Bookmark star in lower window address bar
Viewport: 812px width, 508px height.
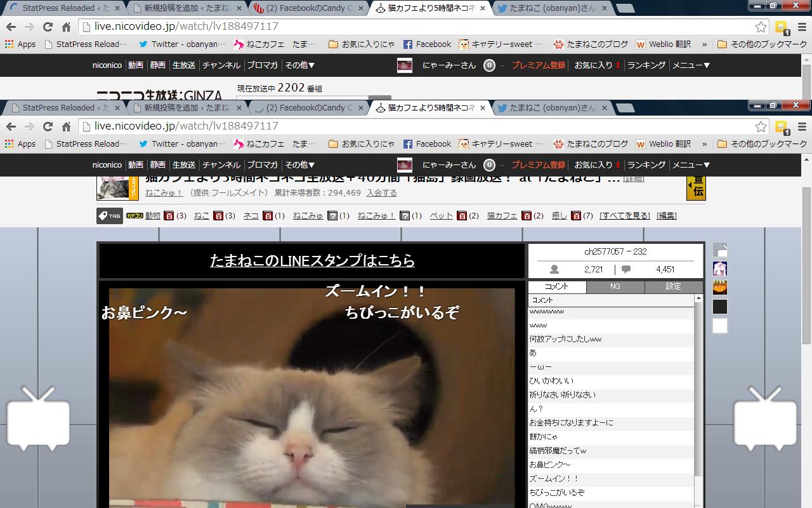click(761, 126)
